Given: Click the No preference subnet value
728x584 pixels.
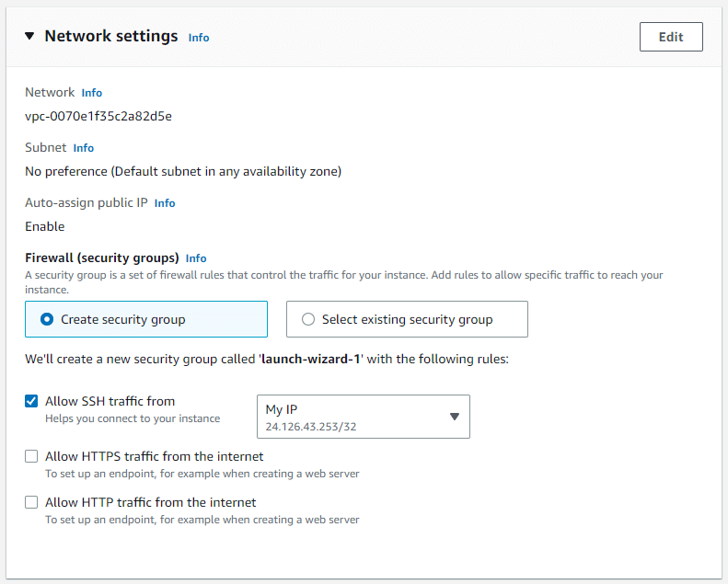Looking at the screenshot, I should (x=182, y=171).
